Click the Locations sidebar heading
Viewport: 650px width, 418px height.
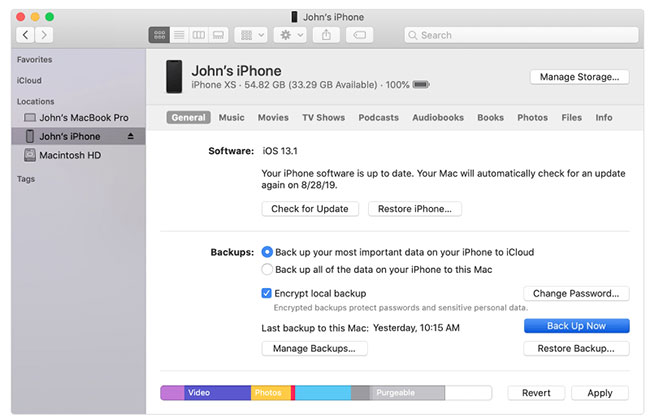pyautogui.click(x=35, y=101)
